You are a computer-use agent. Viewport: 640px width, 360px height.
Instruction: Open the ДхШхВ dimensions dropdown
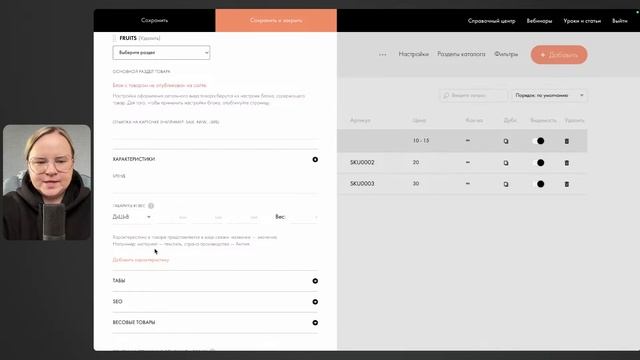point(132,217)
